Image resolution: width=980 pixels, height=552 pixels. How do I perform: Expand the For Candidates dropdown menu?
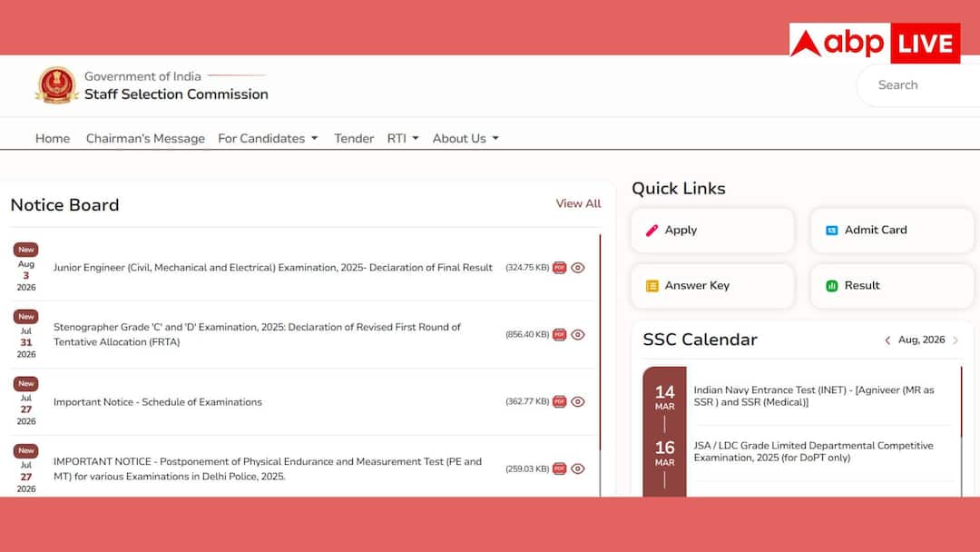(268, 138)
